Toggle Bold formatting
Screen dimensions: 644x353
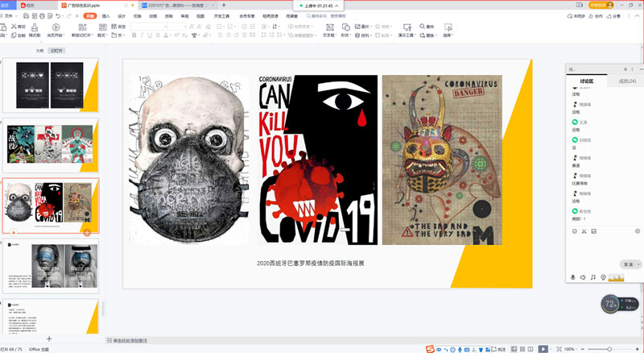click(134, 35)
